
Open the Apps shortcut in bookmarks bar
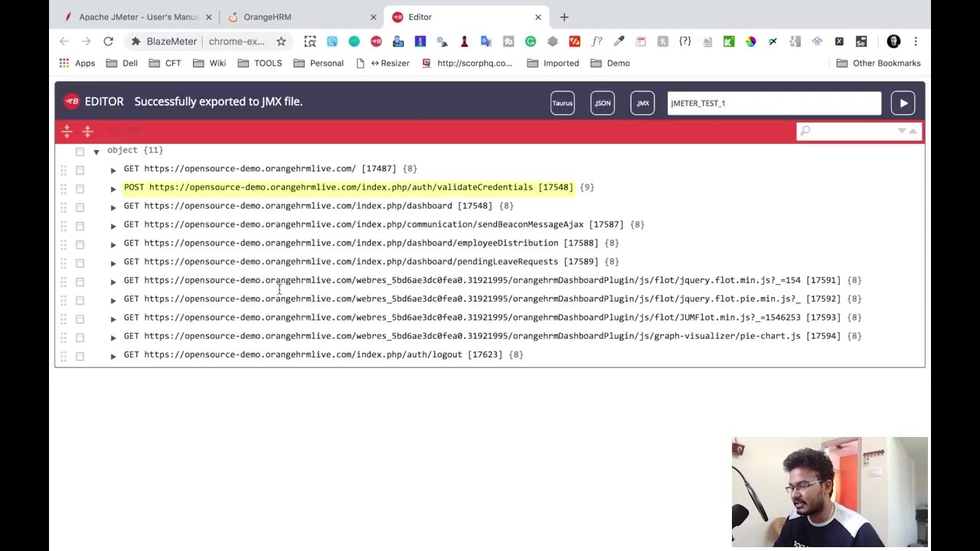point(77,64)
